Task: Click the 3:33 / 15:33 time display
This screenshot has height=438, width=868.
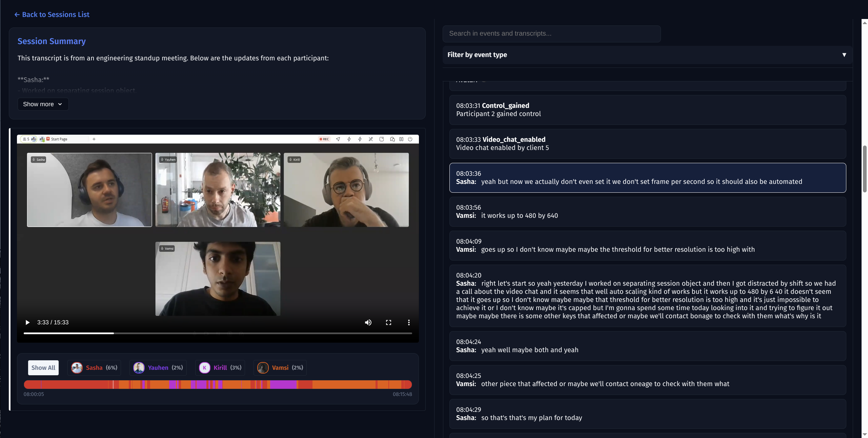Action: (x=53, y=322)
